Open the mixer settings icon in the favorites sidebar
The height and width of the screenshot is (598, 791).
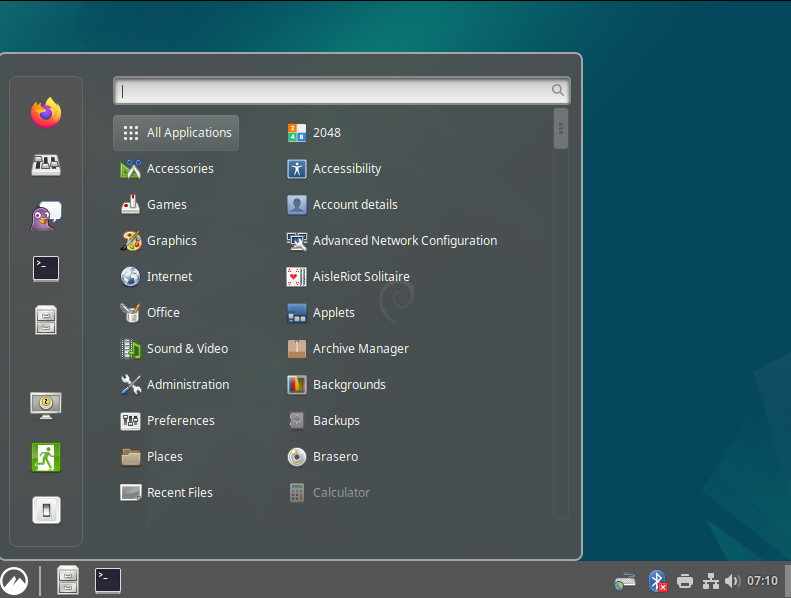[x=46, y=165]
